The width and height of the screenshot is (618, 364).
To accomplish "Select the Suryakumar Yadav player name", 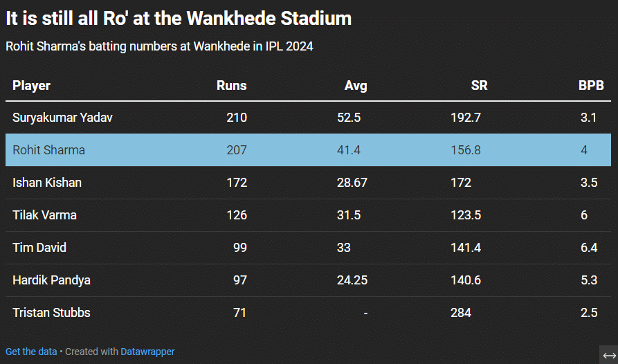I will (62, 118).
